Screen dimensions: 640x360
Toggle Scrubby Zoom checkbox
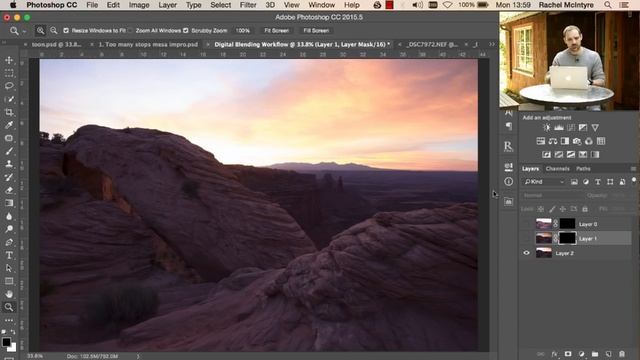(x=186, y=31)
